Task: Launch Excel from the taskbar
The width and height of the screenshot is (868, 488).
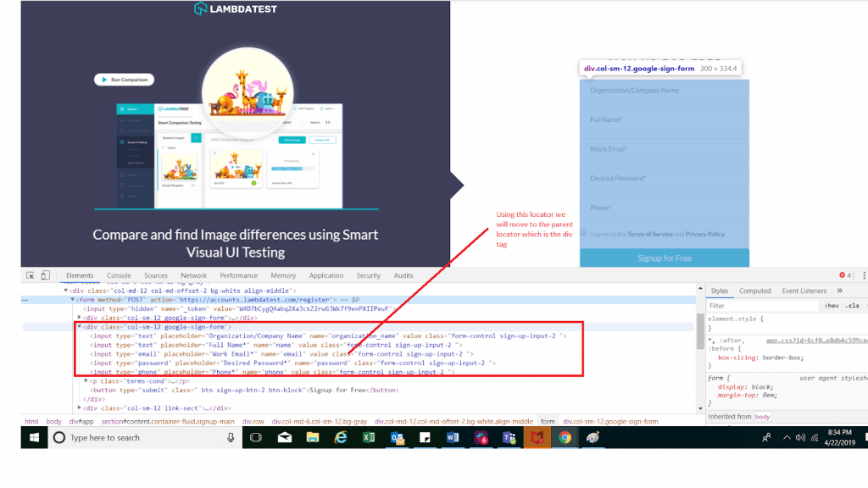Action: (369, 438)
